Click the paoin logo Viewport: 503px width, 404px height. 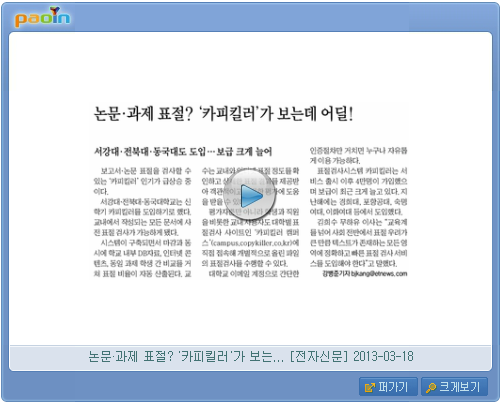point(42,17)
